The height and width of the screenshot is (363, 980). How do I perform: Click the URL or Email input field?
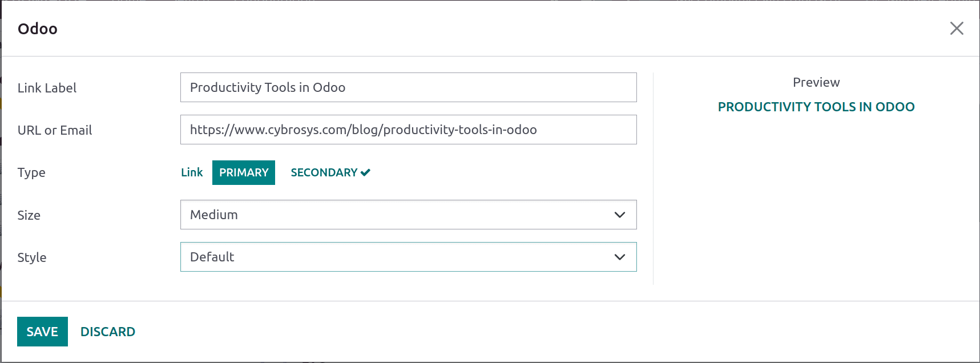(408, 130)
